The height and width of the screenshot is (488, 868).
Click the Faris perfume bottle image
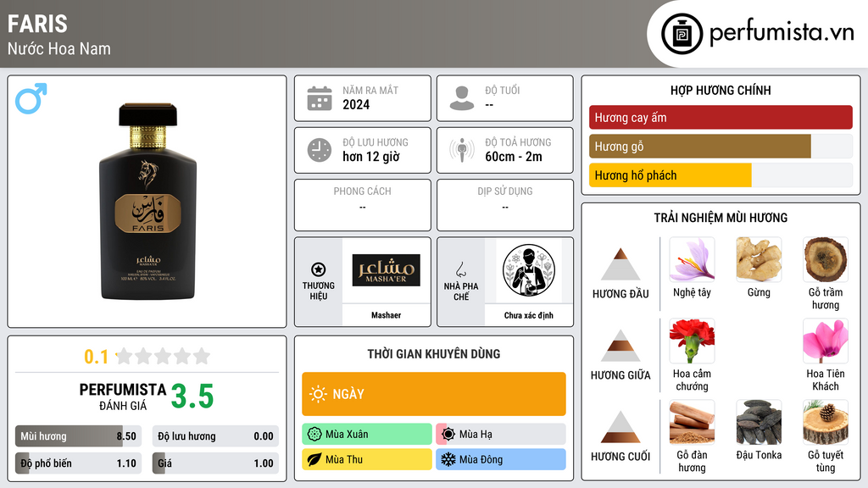pos(147,202)
